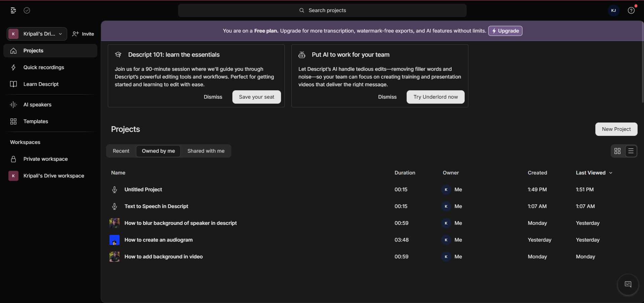Click the Upgrade plan button

(x=505, y=31)
